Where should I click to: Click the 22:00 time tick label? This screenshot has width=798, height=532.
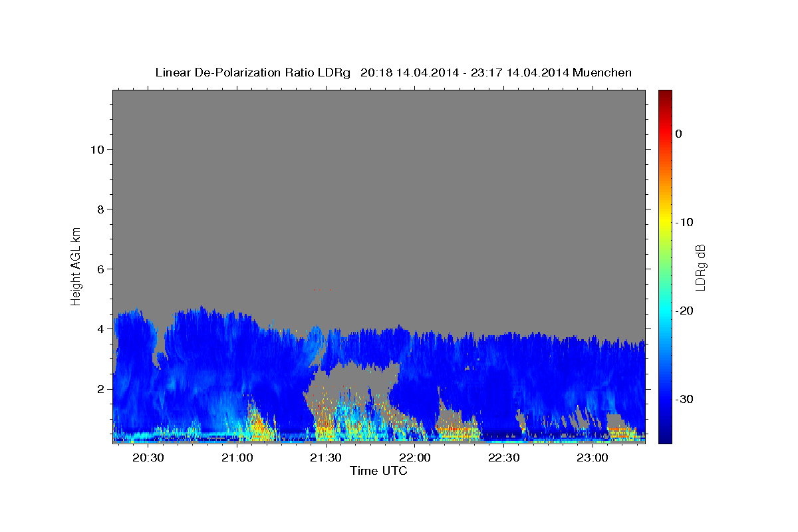click(x=415, y=458)
